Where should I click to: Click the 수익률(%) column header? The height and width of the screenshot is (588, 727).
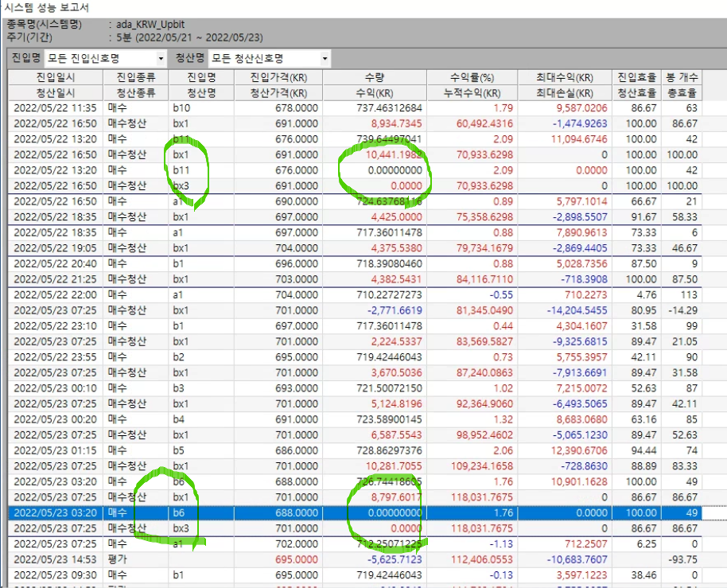pyautogui.click(x=471, y=78)
